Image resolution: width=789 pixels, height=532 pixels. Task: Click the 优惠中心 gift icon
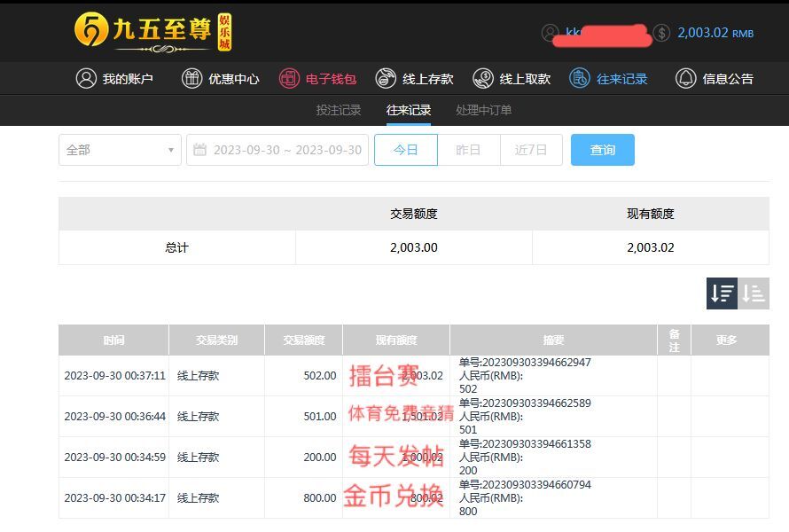coord(191,79)
